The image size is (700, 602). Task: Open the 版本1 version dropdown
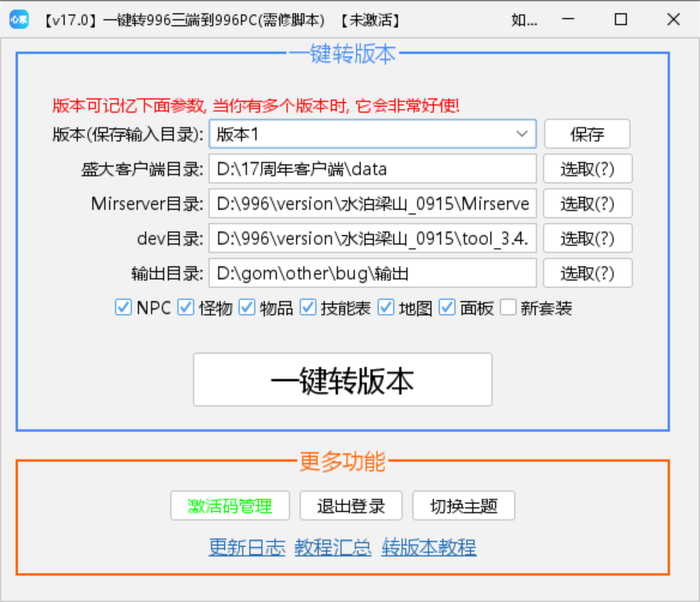coord(523,134)
